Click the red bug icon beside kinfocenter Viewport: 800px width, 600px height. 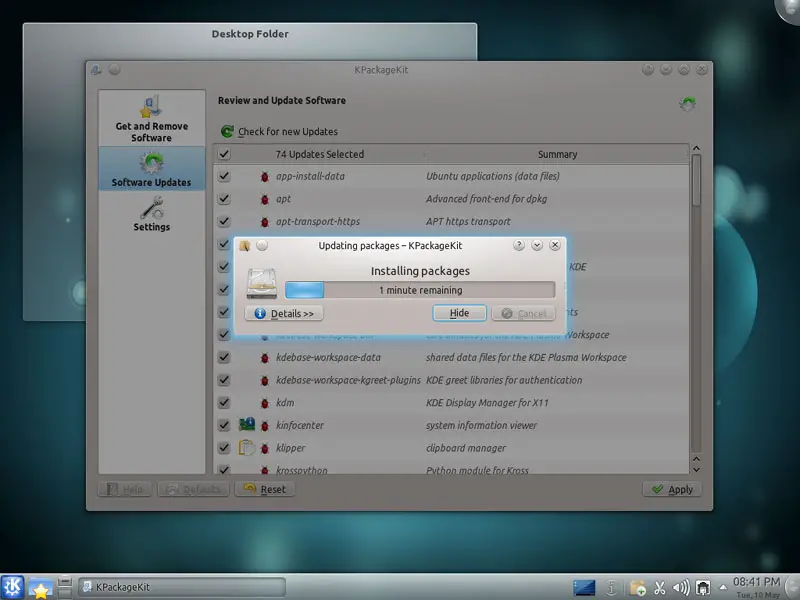pos(264,426)
